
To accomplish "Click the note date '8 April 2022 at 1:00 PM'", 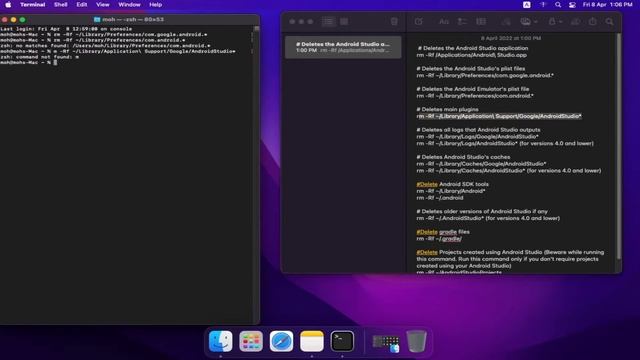I will tap(511, 38).
